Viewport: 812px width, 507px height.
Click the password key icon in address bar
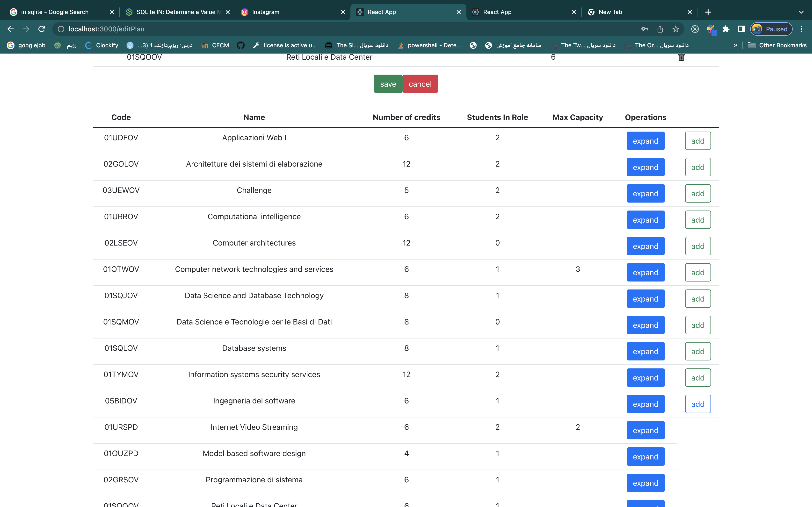coord(644,29)
